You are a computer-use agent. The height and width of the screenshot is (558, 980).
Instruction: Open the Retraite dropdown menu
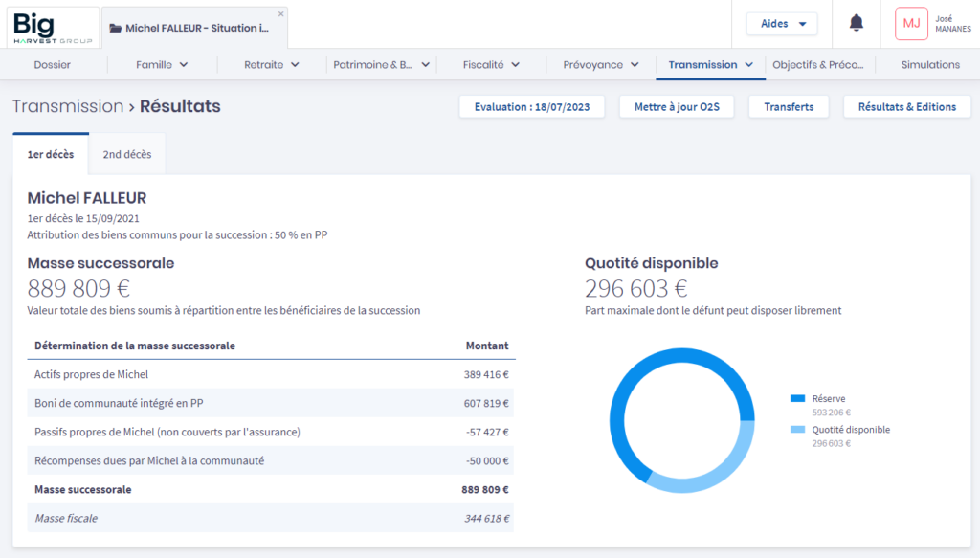[x=272, y=65]
